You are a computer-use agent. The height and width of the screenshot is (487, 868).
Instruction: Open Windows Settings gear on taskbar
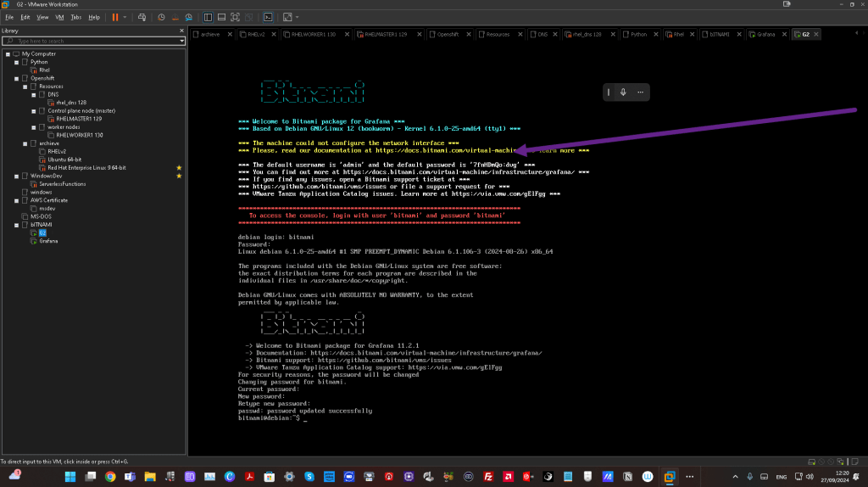pyautogui.click(x=289, y=477)
